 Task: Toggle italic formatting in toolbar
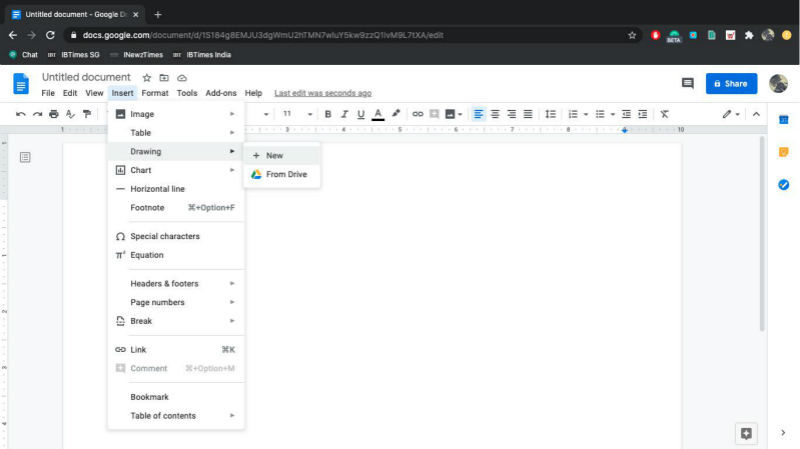(344, 114)
